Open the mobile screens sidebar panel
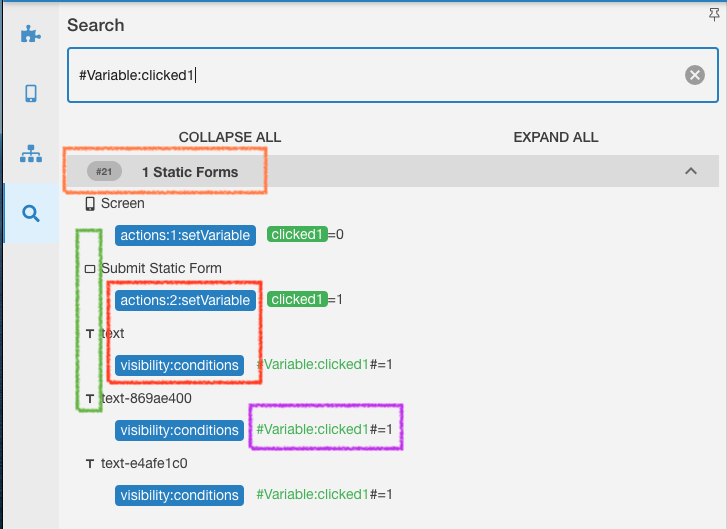 (x=31, y=93)
